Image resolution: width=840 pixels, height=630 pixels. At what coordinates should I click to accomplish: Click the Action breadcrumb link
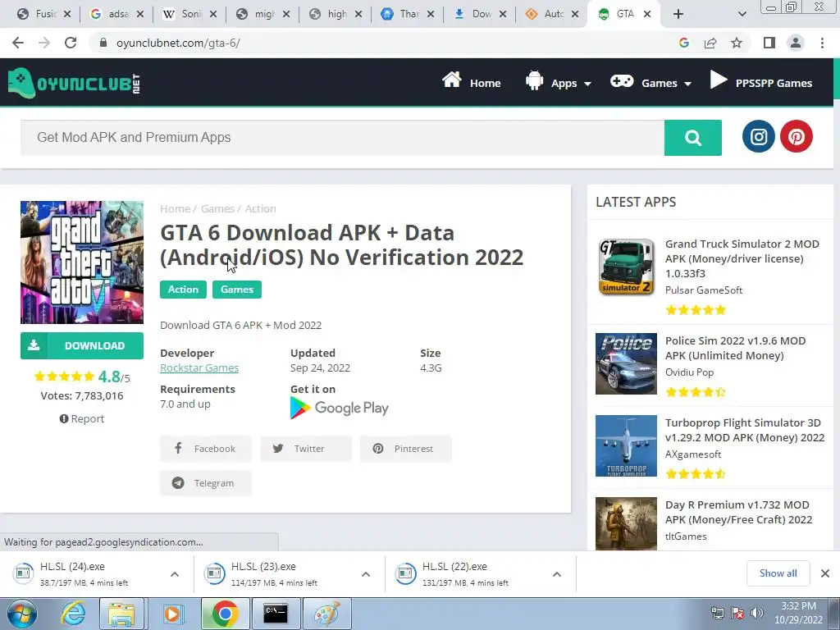pos(260,208)
